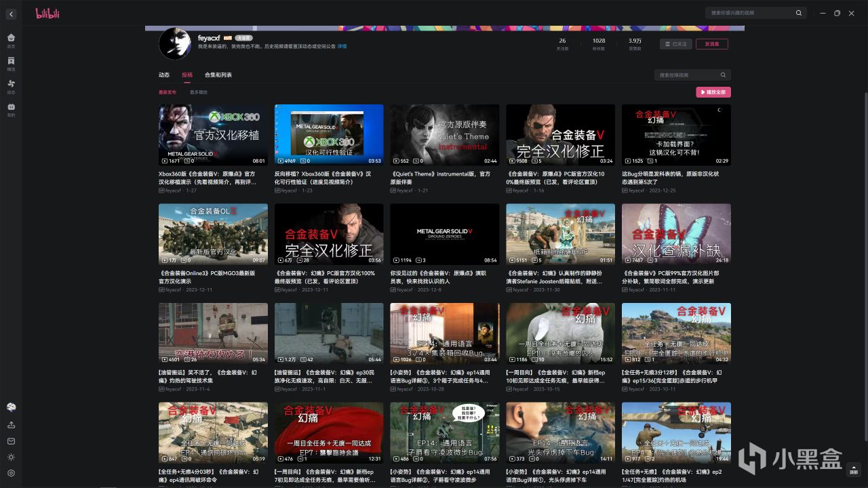Open the EP10 15:52 video thumbnail

pyautogui.click(x=561, y=333)
